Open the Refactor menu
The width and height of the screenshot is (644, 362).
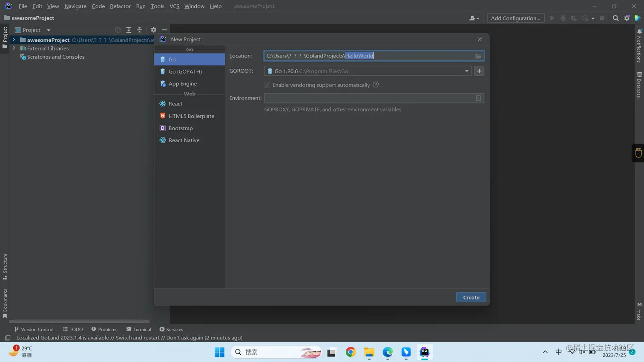120,6
